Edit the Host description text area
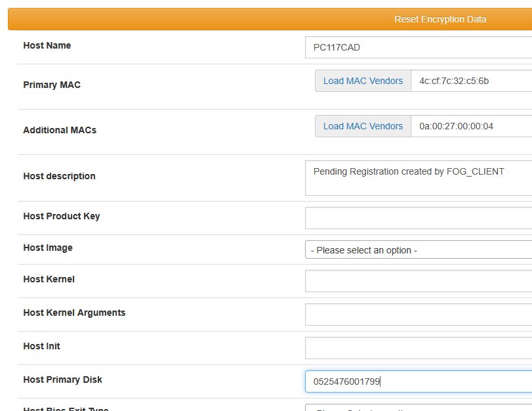Screen dimensions: 532x411 (419, 178)
